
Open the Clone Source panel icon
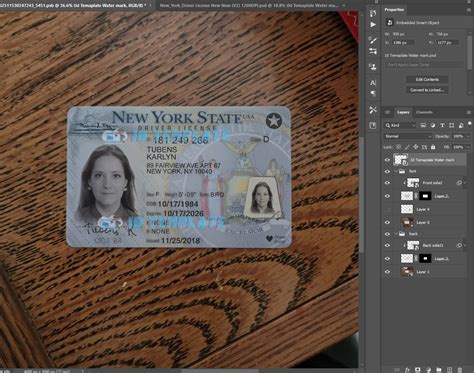(373, 67)
